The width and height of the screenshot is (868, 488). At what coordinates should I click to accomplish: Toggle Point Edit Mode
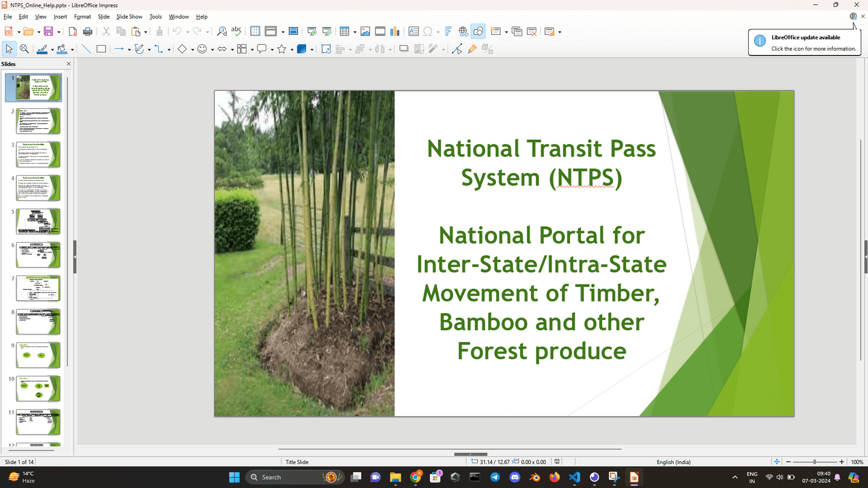coord(457,49)
